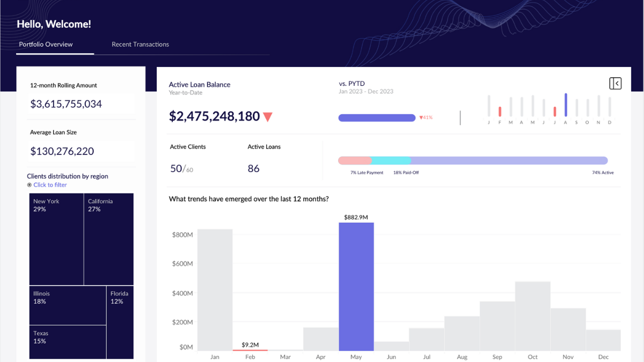
Task: Select the 18% Paid-Off teal segment
Action: [392, 160]
